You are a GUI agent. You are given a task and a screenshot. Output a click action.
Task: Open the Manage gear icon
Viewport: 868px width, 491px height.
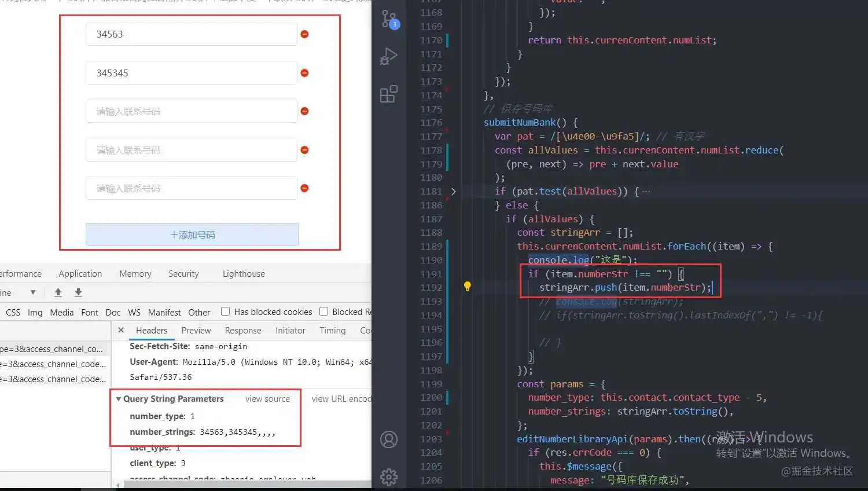pos(389,477)
